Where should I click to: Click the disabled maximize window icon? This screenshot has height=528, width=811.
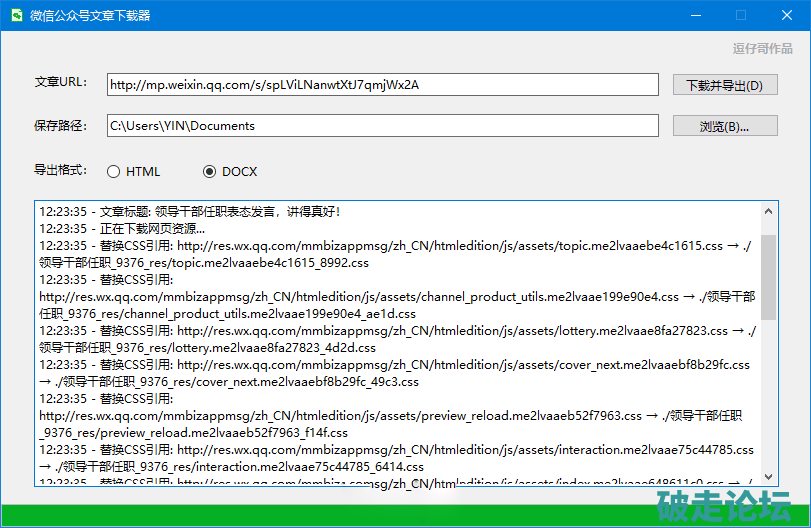740,15
